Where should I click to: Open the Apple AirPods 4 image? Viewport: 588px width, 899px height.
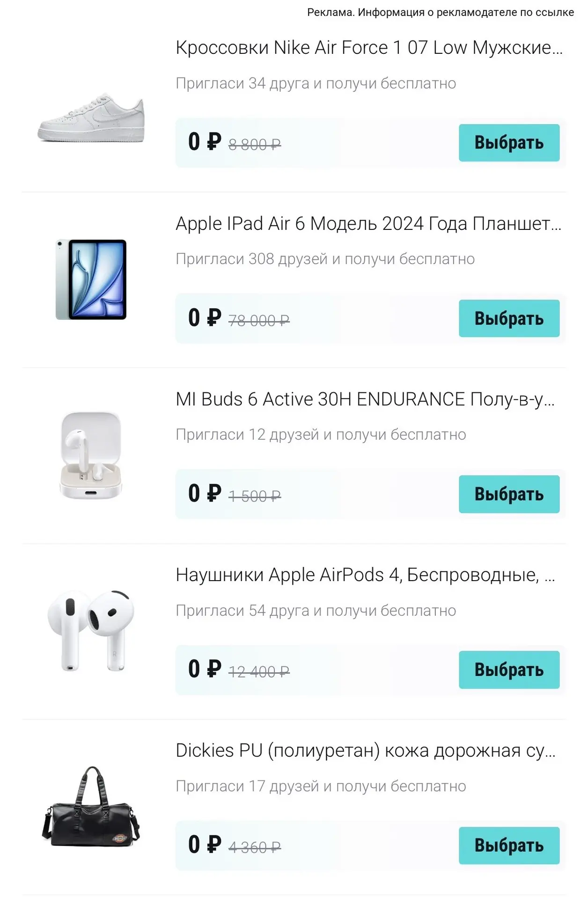91,631
